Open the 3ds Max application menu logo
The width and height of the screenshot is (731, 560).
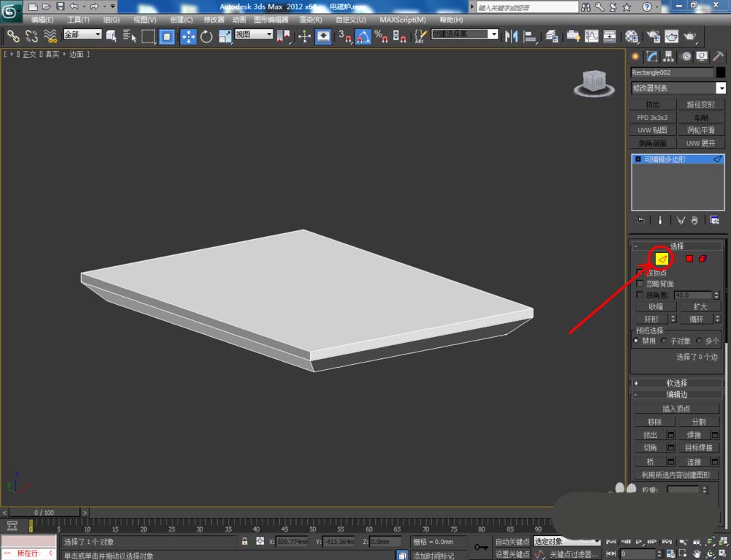[x=11, y=11]
